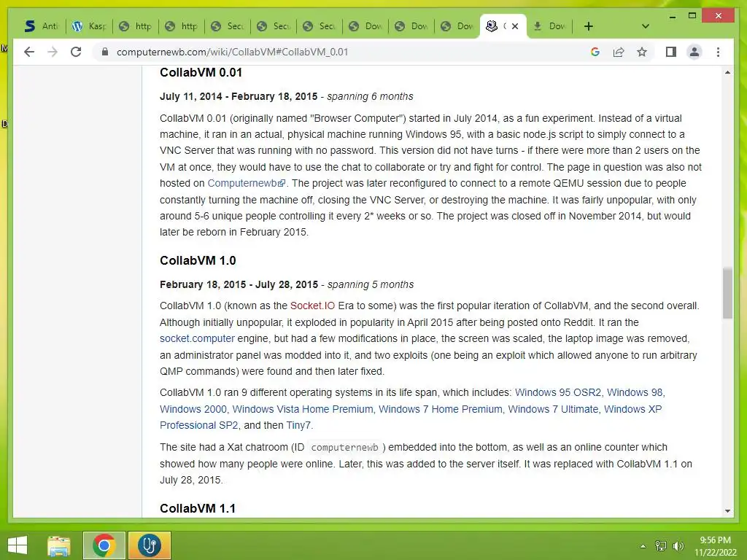
Task: Switch to the first http tab
Action: 135,26
